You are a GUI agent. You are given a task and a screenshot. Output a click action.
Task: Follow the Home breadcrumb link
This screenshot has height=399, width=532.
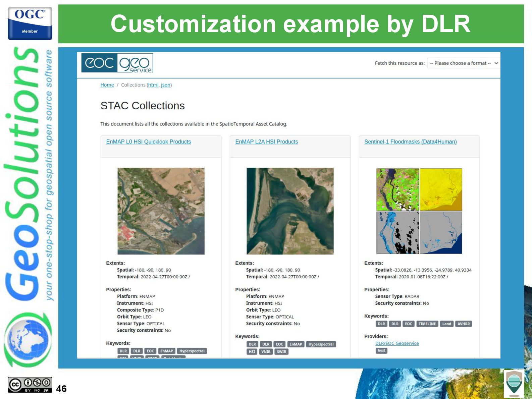[x=107, y=85]
